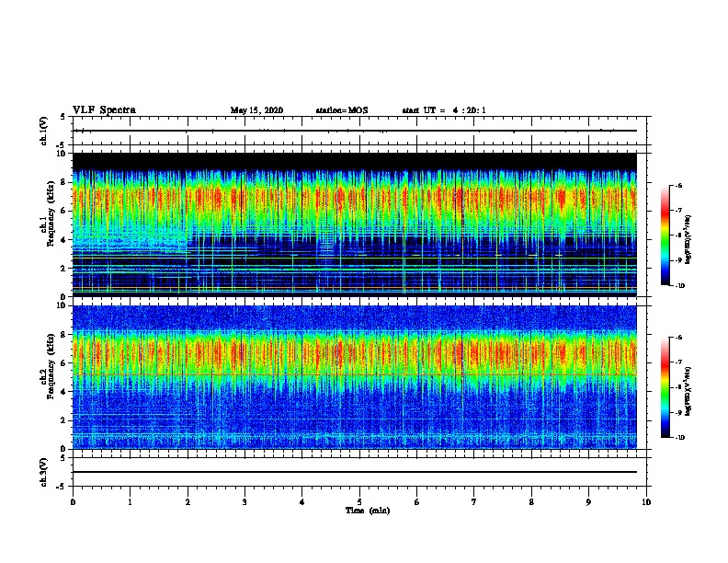Click the '7' tick on time axis

point(474,502)
